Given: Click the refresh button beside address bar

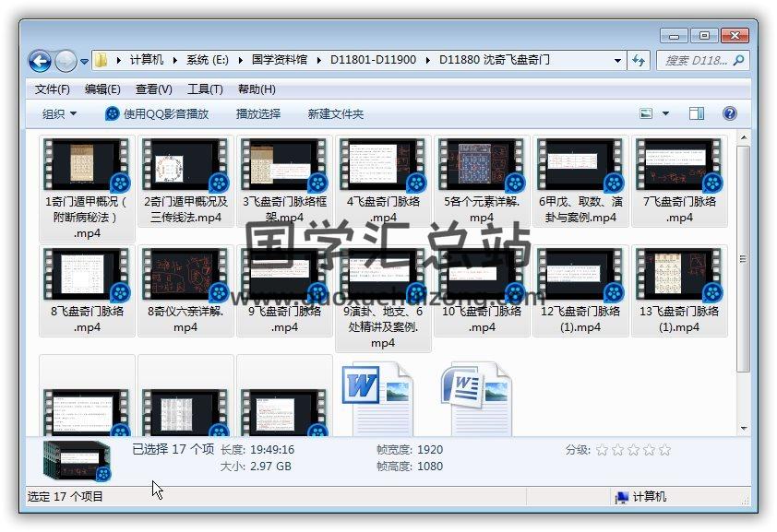Looking at the screenshot, I should [639, 61].
